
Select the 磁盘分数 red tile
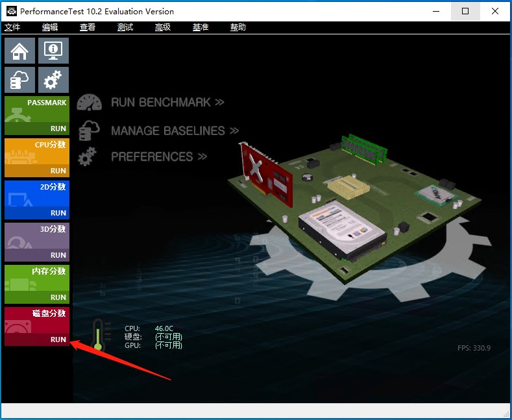pos(37,327)
